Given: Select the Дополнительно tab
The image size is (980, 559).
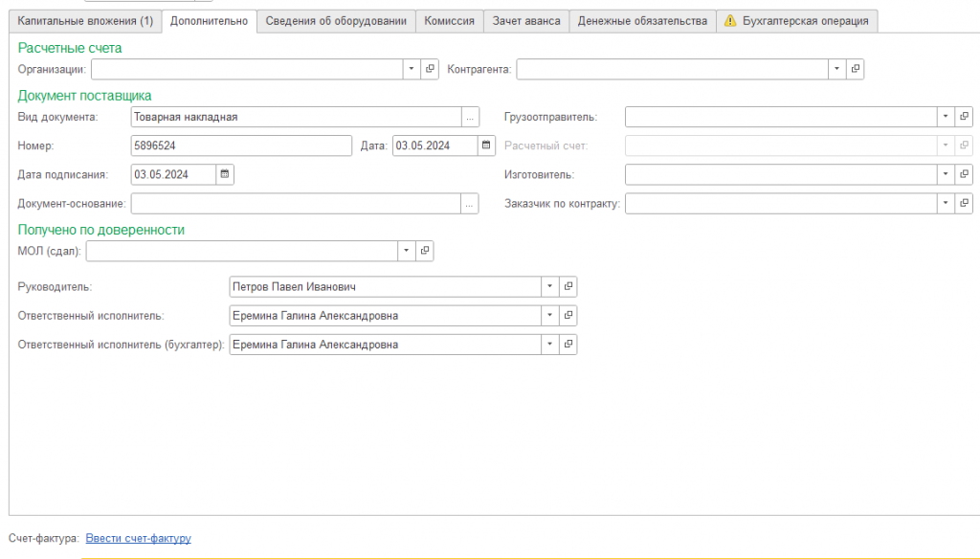Looking at the screenshot, I should pyautogui.click(x=210, y=21).
